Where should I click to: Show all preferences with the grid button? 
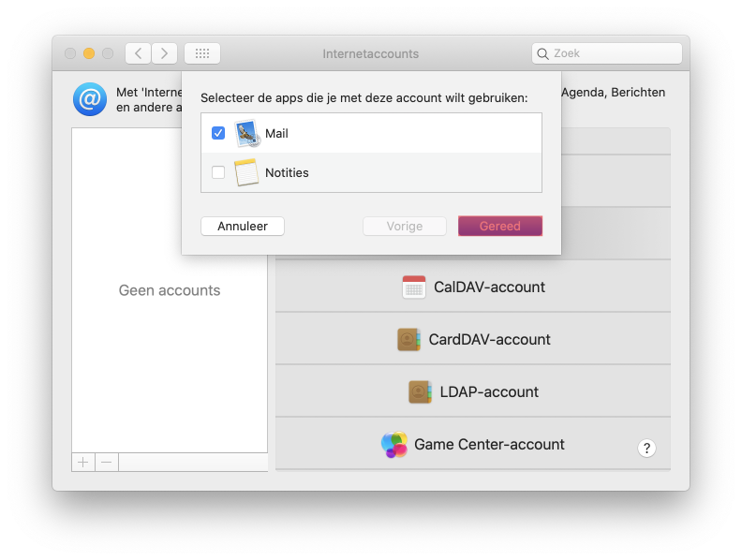[x=202, y=53]
